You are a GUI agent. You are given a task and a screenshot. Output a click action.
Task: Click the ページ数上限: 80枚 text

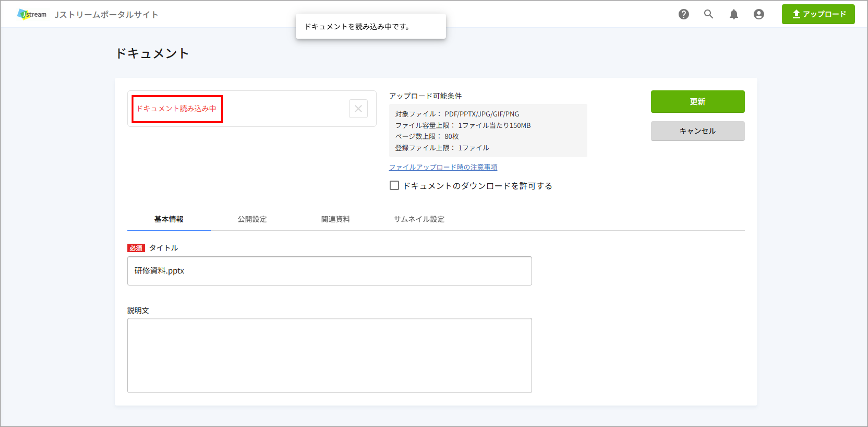(427, 137)
